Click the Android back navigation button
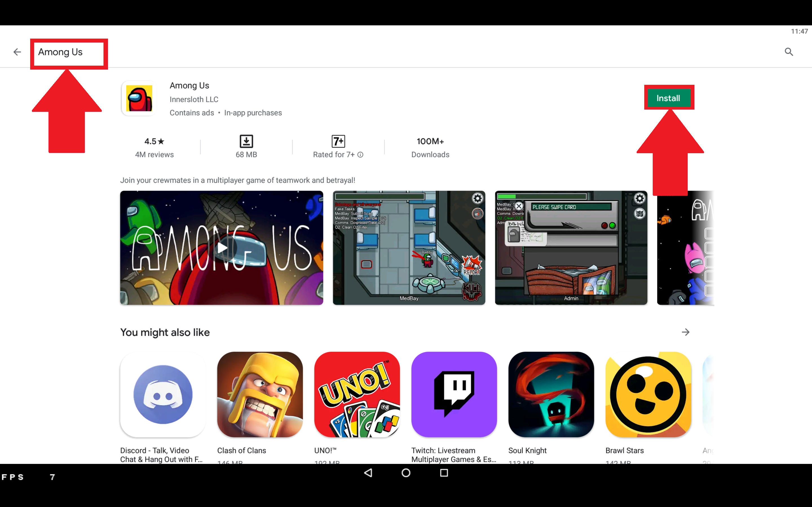The width and height of the screenshot is (812, 507). coord(368,473)
